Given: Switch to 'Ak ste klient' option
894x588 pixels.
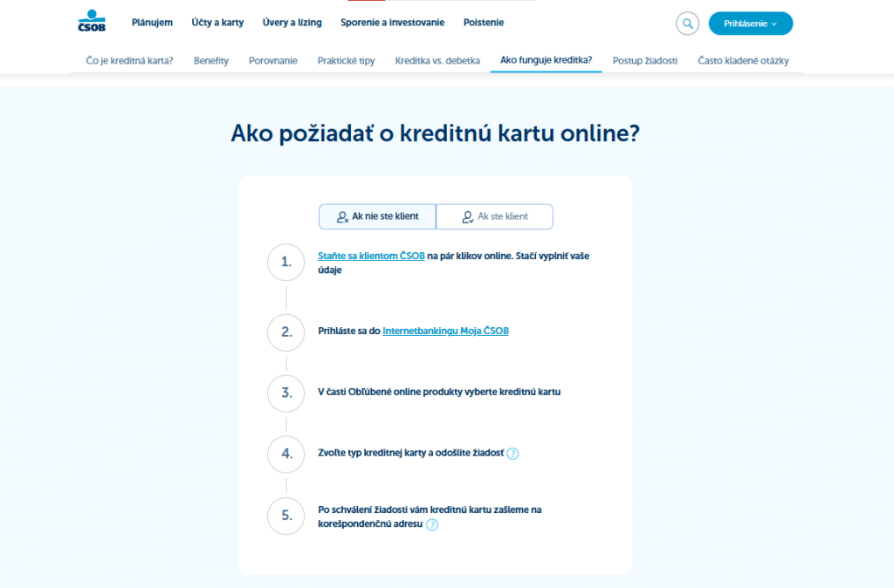Looking at the screenshot, I should [x=495, y=216].
